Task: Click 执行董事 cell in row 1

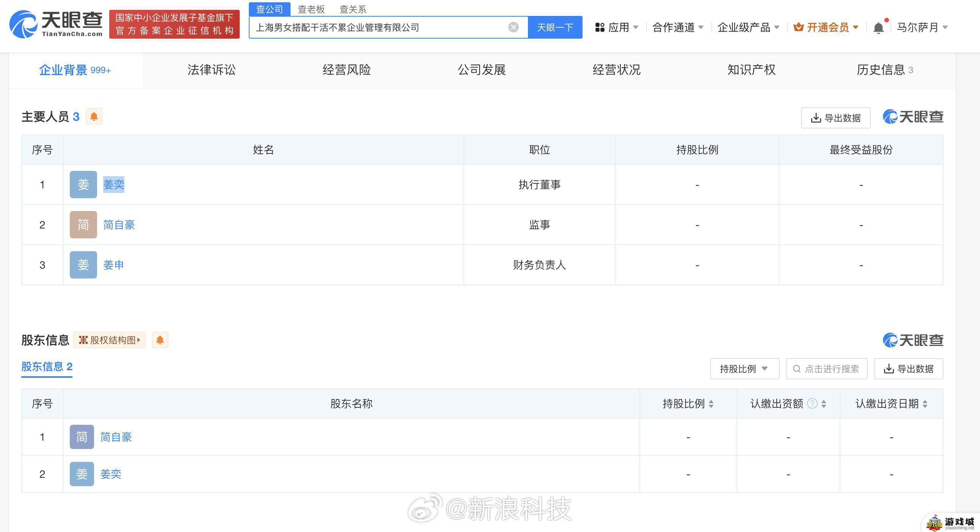Action: tap(539, 185)
